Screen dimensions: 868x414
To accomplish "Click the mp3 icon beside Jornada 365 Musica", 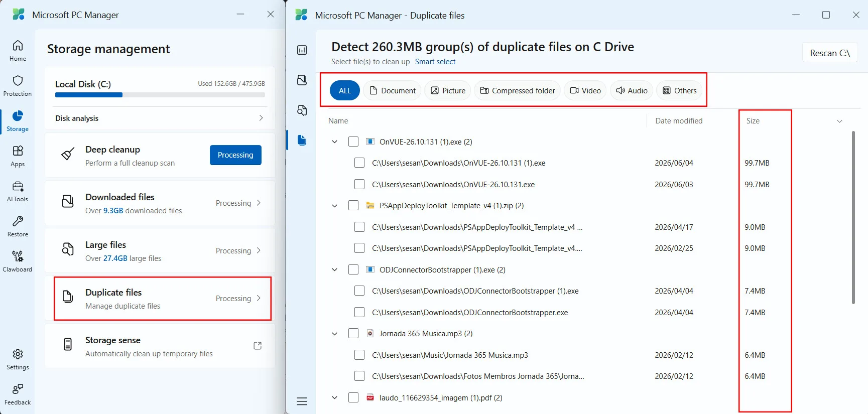I will click(x=370, y=333).
